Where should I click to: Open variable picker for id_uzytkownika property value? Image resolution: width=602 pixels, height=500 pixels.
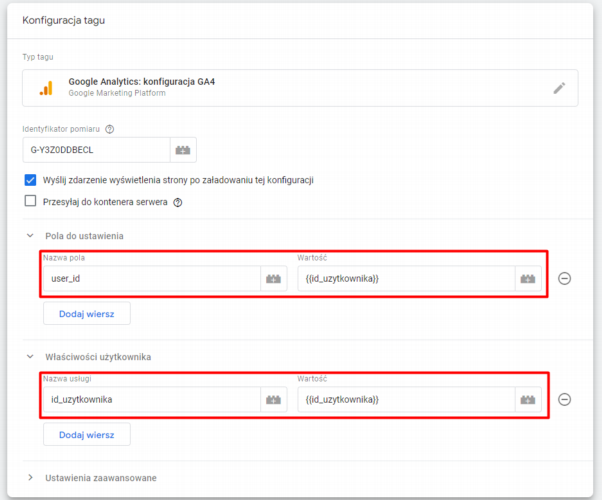[x=529, y=399]
